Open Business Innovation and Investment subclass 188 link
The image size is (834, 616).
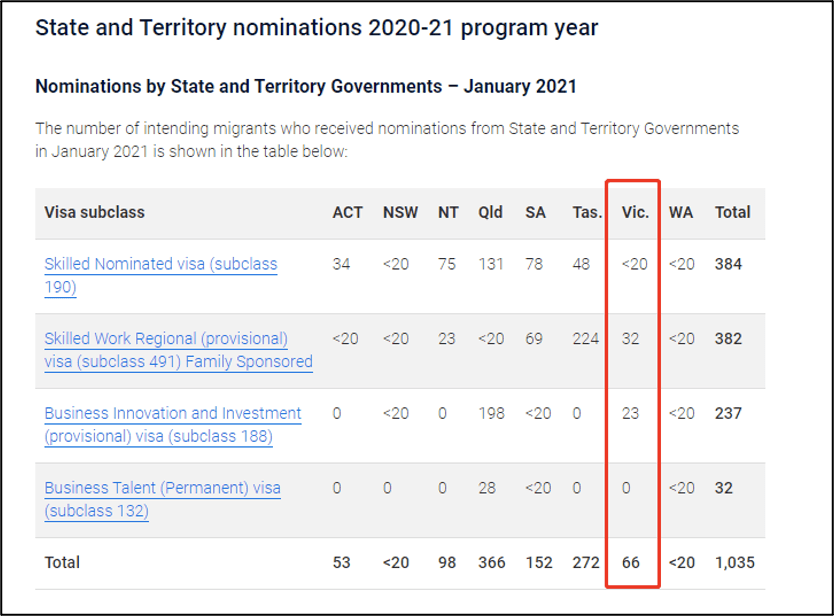tap(173, 424)
